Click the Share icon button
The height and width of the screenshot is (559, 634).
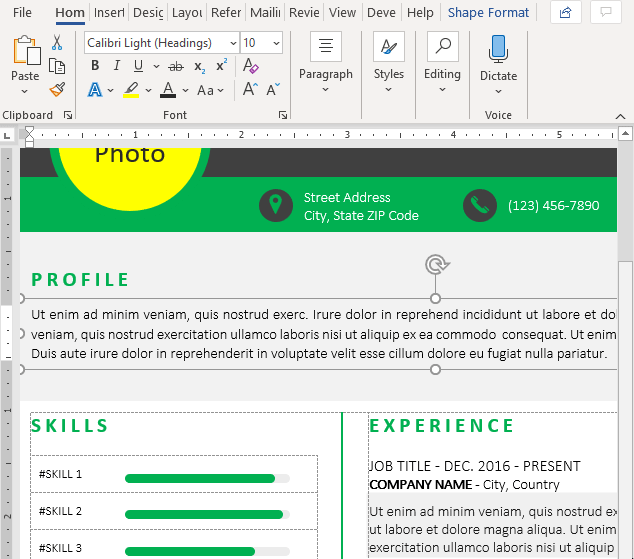coord(566,13)
